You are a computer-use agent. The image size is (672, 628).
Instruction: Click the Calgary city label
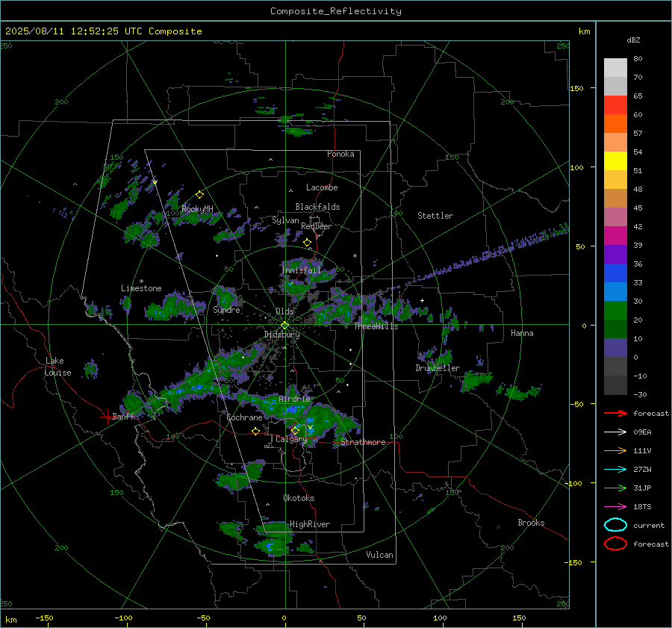(x=291, y=439)
